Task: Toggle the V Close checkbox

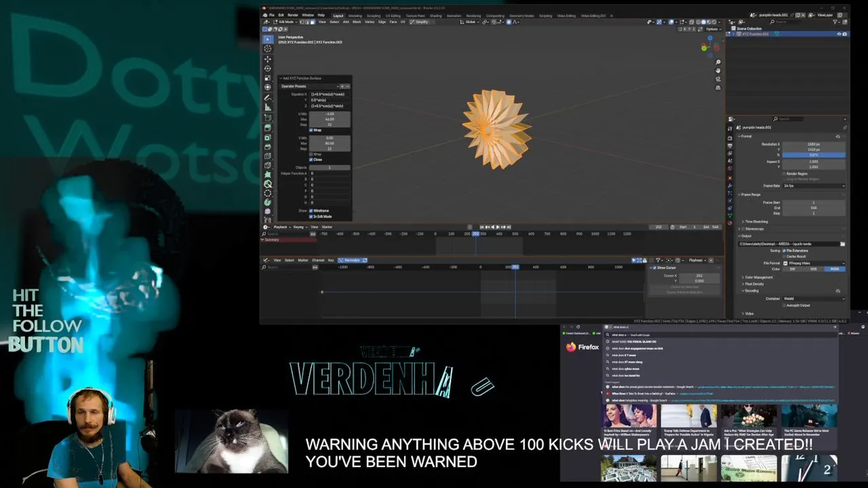Action: click(x=311, y=159)
